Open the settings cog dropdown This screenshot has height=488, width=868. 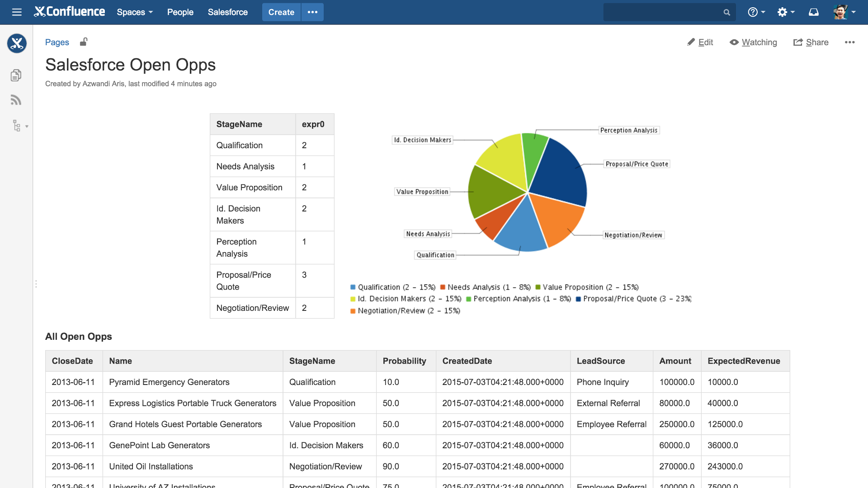coord(786,12)
